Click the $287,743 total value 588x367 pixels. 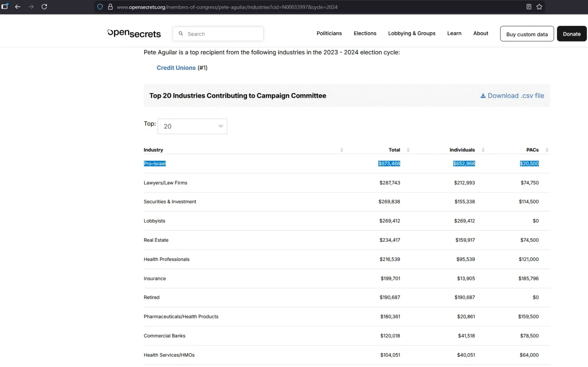[390, 183]
